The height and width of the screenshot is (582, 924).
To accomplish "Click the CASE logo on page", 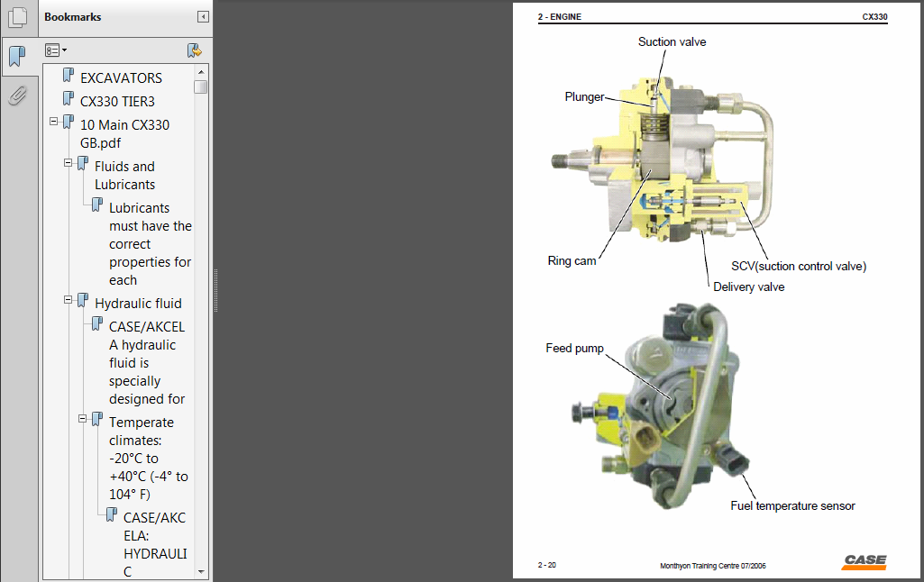I will (864, 562).
